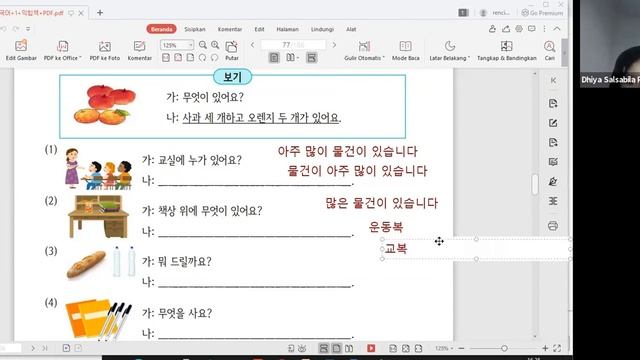
Task: Click the first add-document sidebar icon
Action: tap(553, 103)
